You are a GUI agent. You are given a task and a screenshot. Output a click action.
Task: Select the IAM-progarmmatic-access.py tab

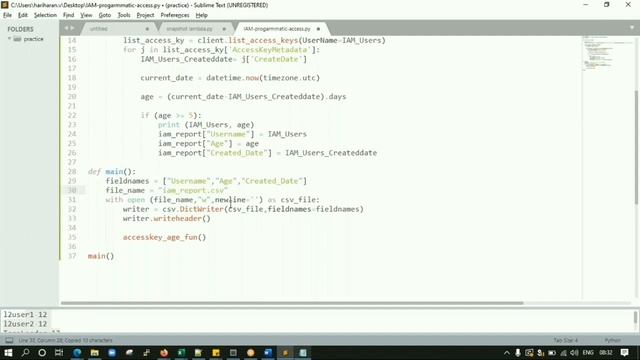(278, 29)
